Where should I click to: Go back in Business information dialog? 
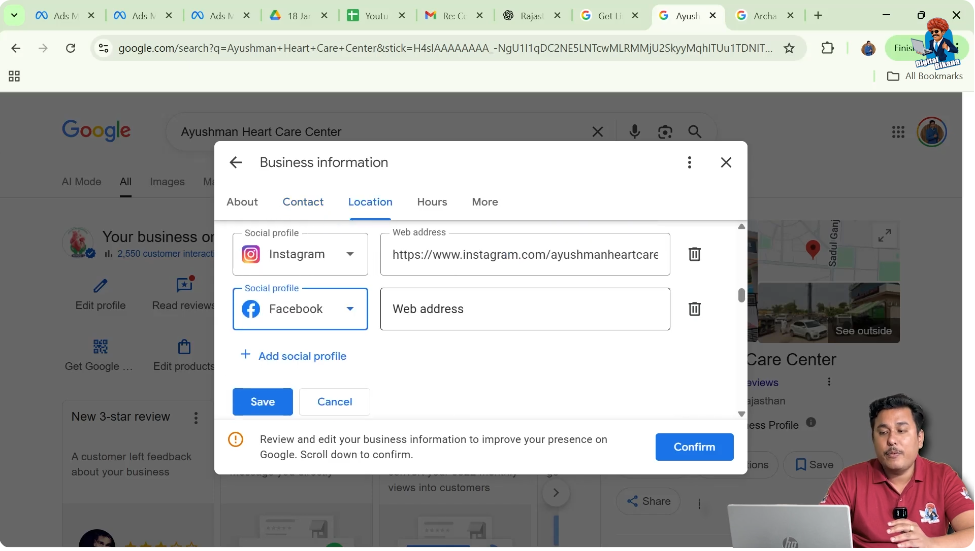[236, 162]
